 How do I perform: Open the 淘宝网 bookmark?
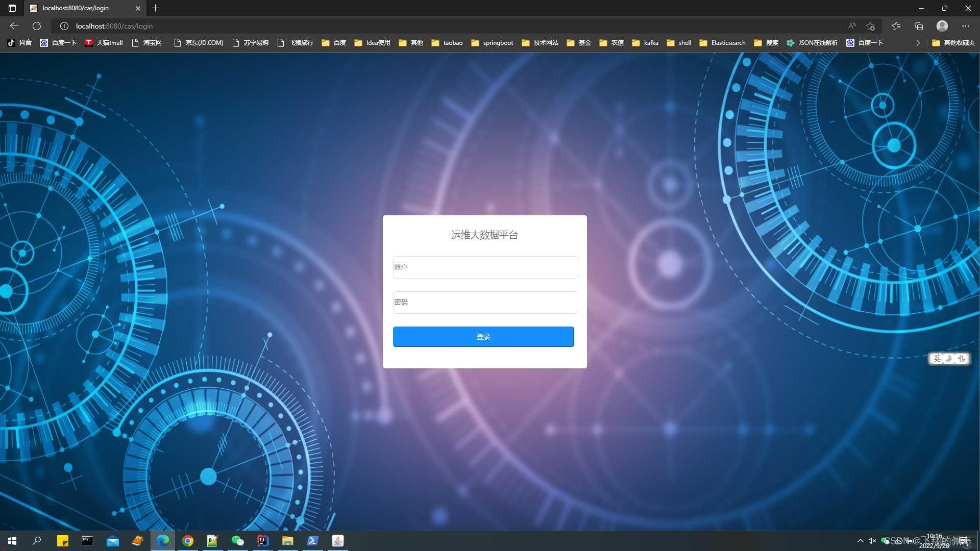pyautogui.click(x=146, y=43)
